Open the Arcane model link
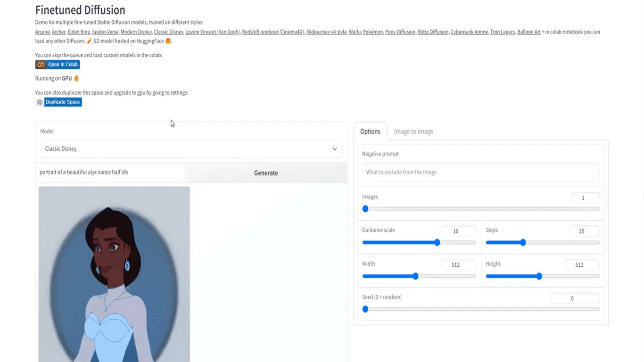Viewport: 644px width, 362px height. (x=42, y=32)
